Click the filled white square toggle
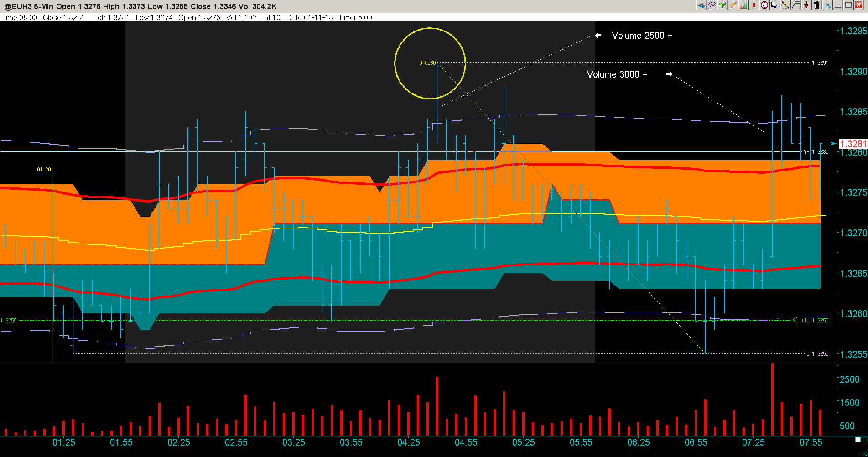This screenshot has width=868, height=457. pos(858,440)
